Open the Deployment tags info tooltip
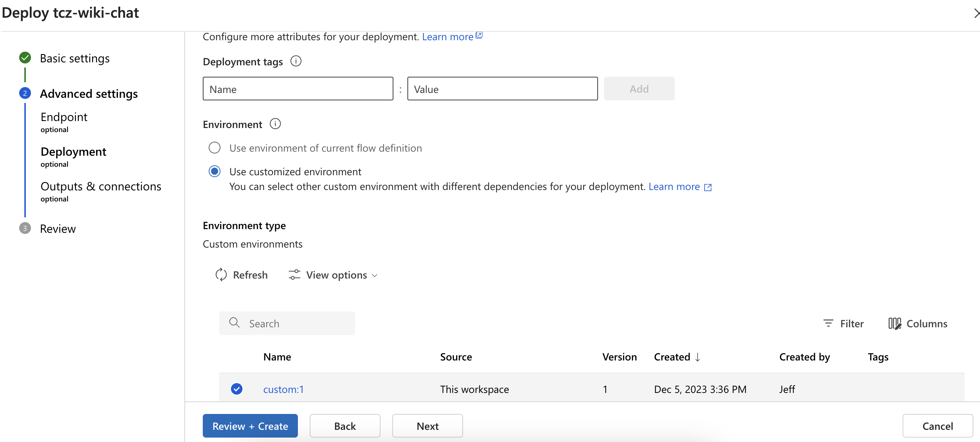 (296, 61)
